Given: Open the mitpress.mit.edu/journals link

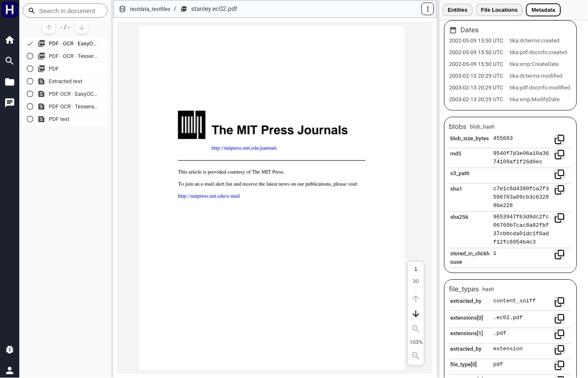Looking at the screenshot, I should point(244,148).
